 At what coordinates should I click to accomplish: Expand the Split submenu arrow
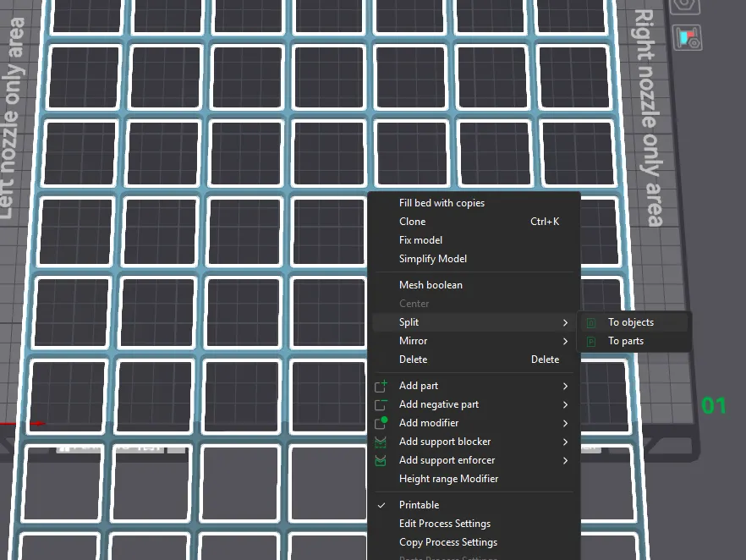565,322
